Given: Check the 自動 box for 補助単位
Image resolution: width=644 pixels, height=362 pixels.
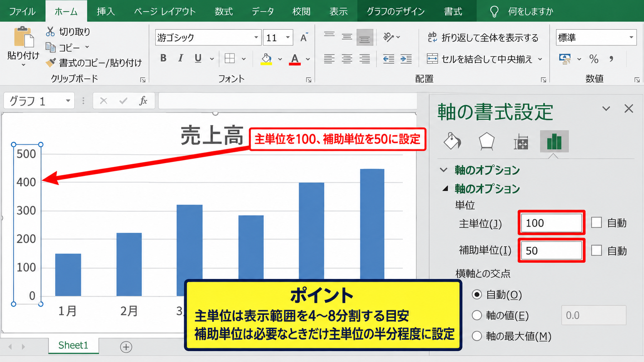Looking at the screenshot, I should [596, 250].
